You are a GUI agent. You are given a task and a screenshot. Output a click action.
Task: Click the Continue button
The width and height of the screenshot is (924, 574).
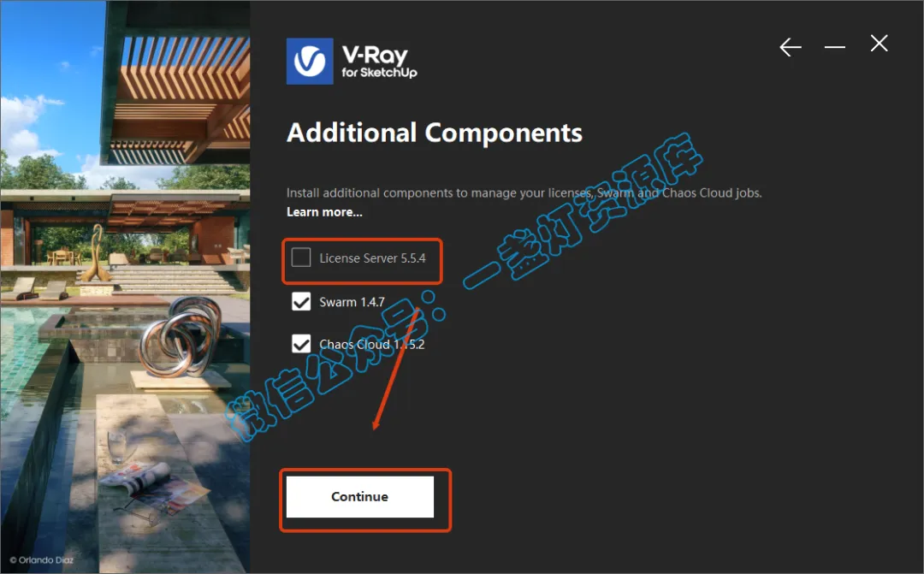[359, 497]
